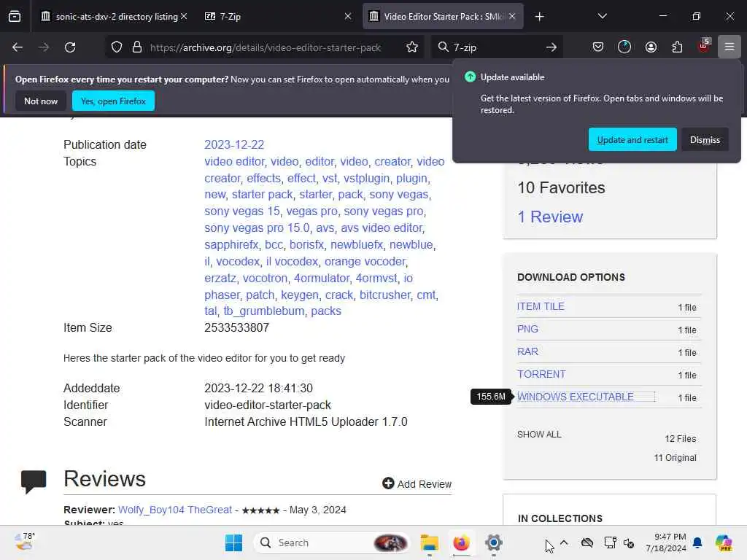The width and height of the screenshot is (747, 560).
Task: Open OneDrive cloud tray icon
Action: pyautogui.click(x=587, y=542)
